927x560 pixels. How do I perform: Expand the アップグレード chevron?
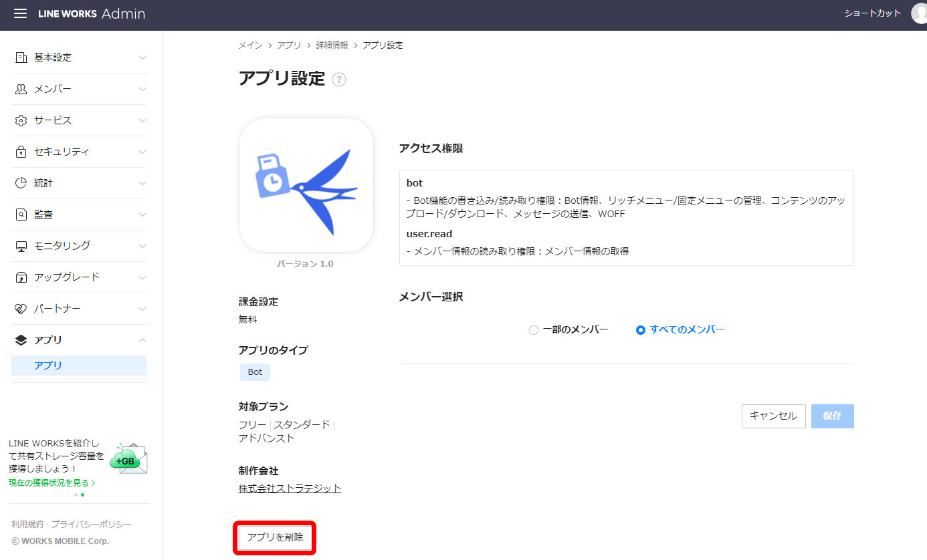coord(142,277)
